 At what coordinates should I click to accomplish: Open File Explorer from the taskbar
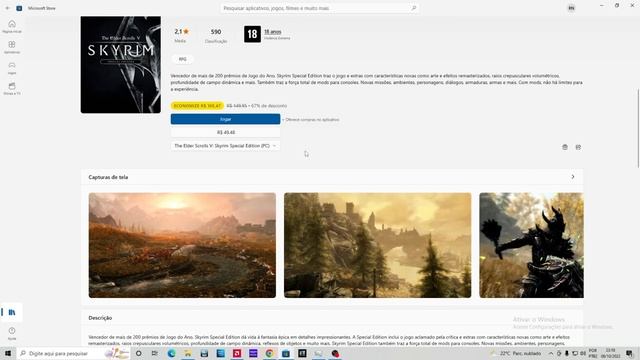[188, 353]
